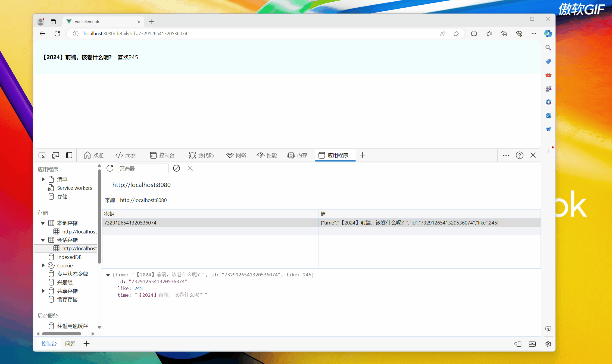Select the inspect element tool icon
This screenshot has height=364, width=612.
click(42, 155)
